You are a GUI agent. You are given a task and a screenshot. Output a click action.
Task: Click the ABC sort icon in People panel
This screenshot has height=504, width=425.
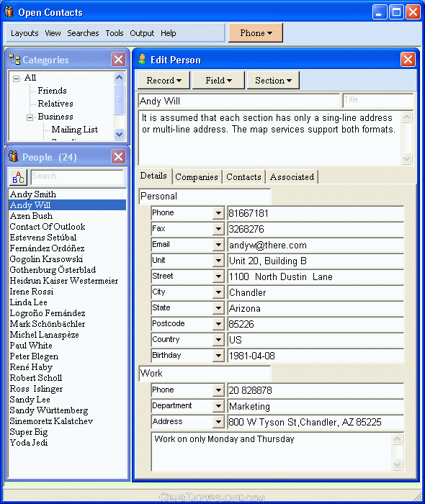(18, 177)
